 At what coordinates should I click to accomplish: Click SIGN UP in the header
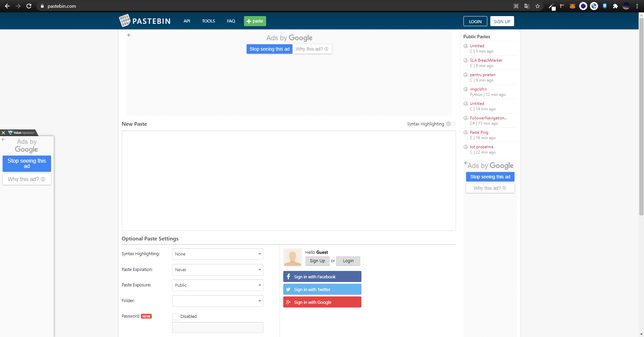(x=502, y=21)
